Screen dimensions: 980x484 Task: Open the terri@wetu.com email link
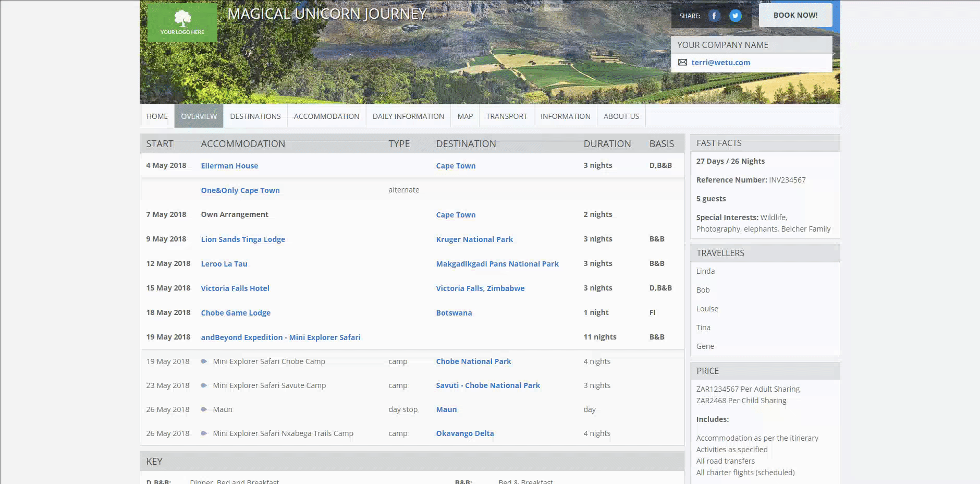(x=720, y=63)
